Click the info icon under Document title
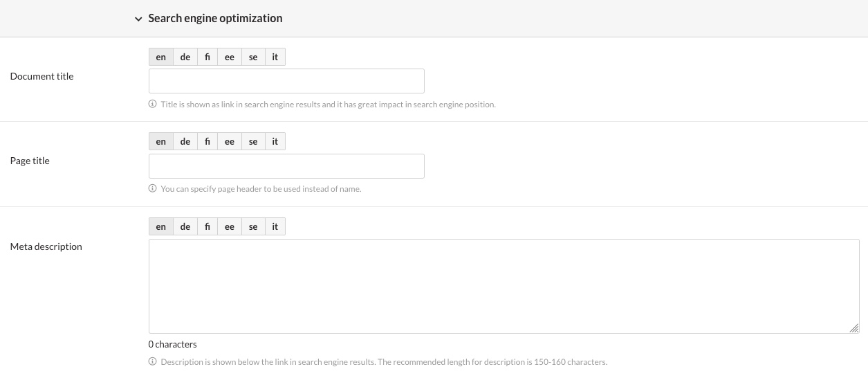The image size is (868, 378). [x=153, y=105]
